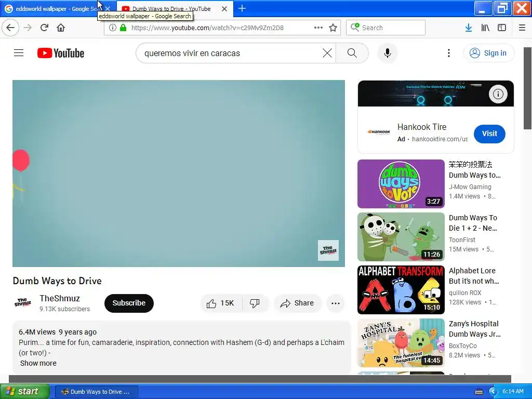The height and width of the screenshot is (399, 532).
Task: Open hankooktire.com ad link text
Action: (440, 139)
